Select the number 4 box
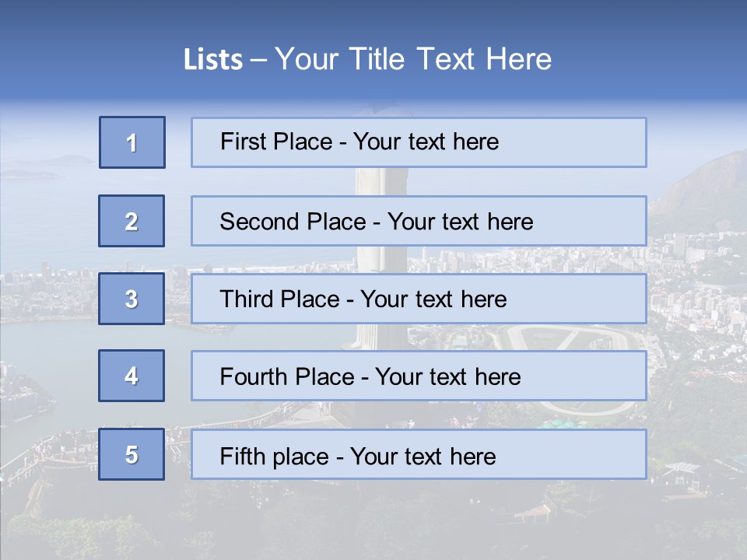Viewport: 747px width, 560px height. click(x=132, y=376)
